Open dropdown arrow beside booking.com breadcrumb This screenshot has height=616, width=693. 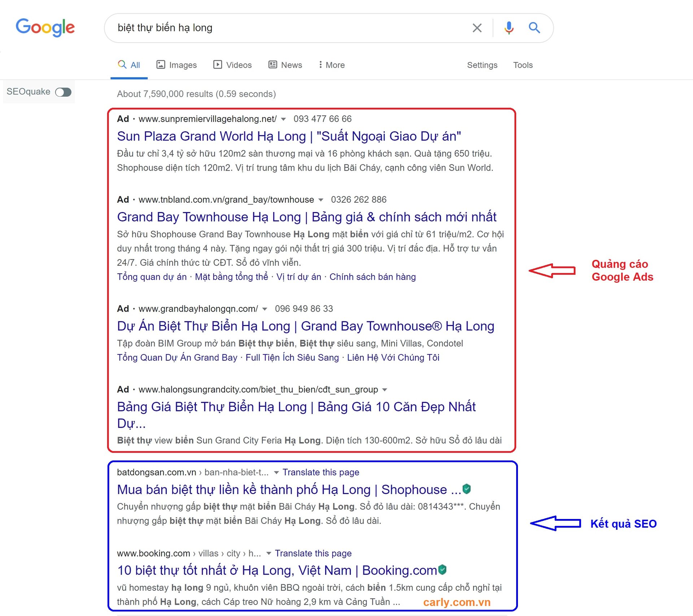click(x=269, y=553)
